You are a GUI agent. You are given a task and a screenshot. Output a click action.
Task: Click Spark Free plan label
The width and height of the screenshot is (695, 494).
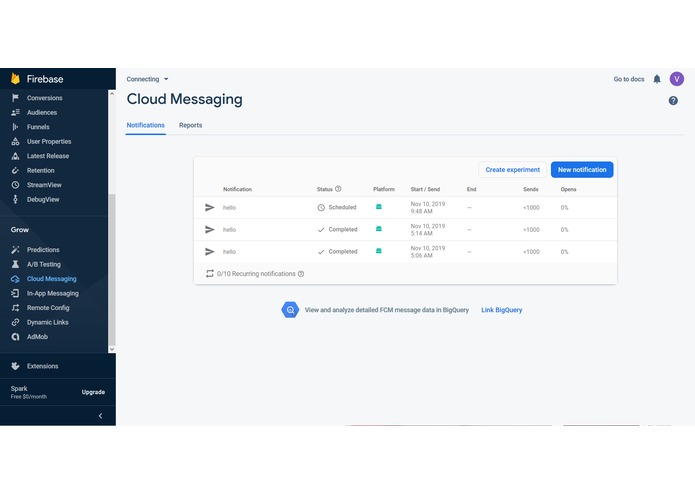click(28, 392)
